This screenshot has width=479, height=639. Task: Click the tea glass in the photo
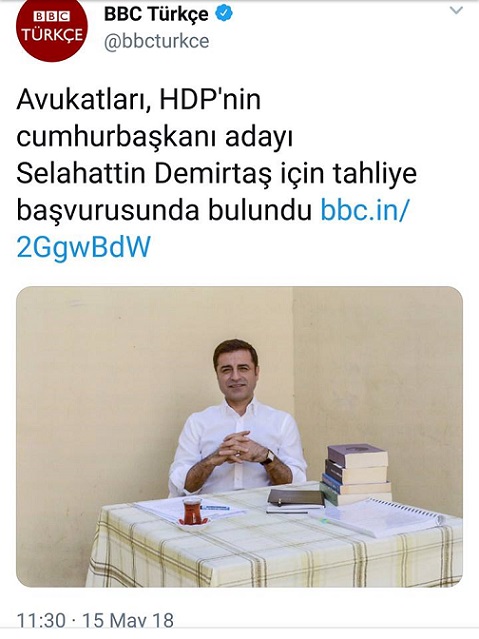(191, 511)
